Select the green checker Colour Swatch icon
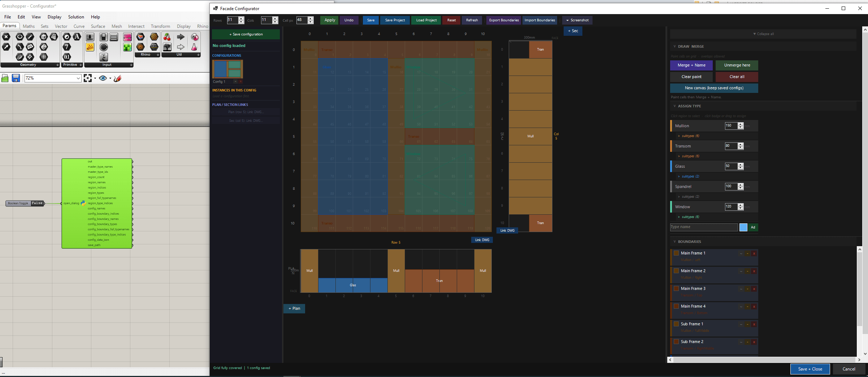 [127, 47]
